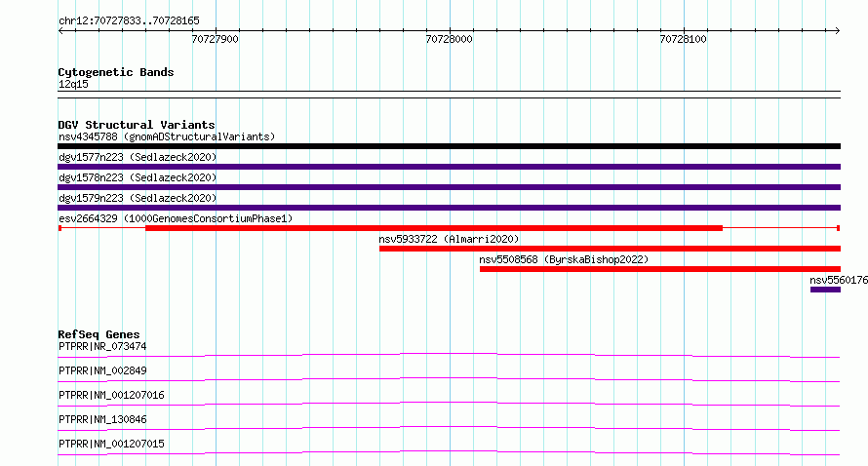Open PTPRR|NM_001207015 transcript label
Image resolution: width=868 pixels, height=466 pixels.
pos(111,444)
